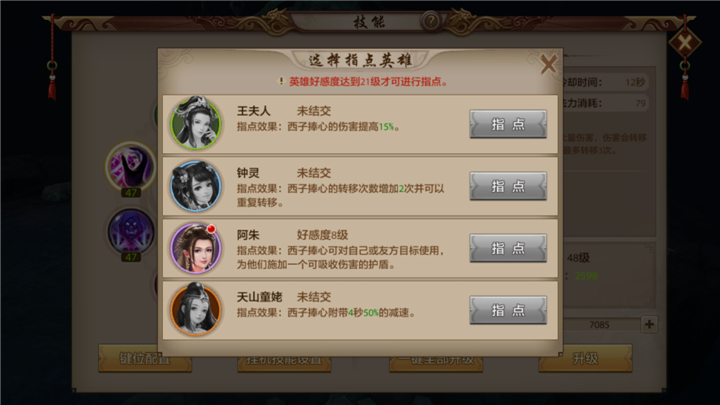
Task: Click the 指点 button for 阿朱
Action: coord(508,248)
